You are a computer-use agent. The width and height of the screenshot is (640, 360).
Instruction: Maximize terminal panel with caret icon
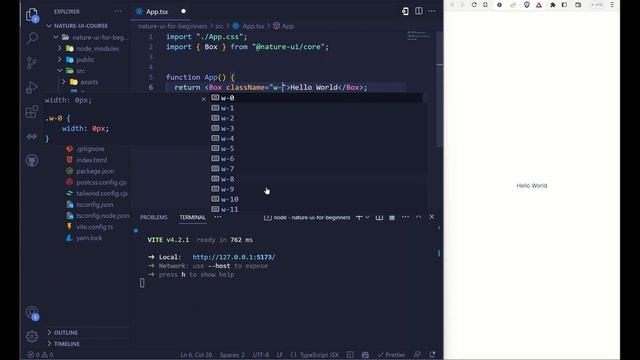click(418, 217)
